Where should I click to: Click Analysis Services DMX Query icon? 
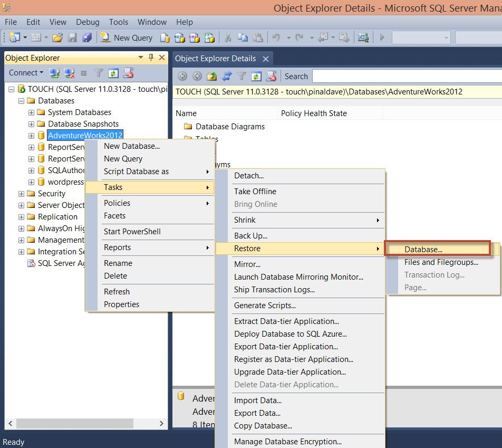[x=195, y=38]
